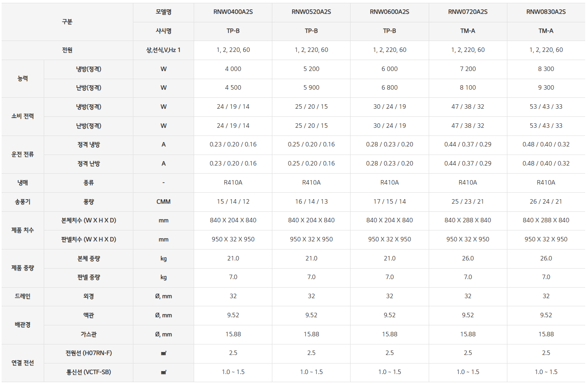The height and width of the screenshot is (385, 588).
Task: Select the 통신선 (VCTF-SB) row label
Action: pyautogui.click(x=88, y=372)
